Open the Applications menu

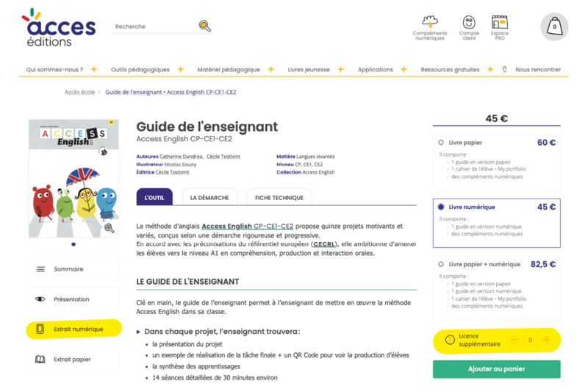pos(375,69)
